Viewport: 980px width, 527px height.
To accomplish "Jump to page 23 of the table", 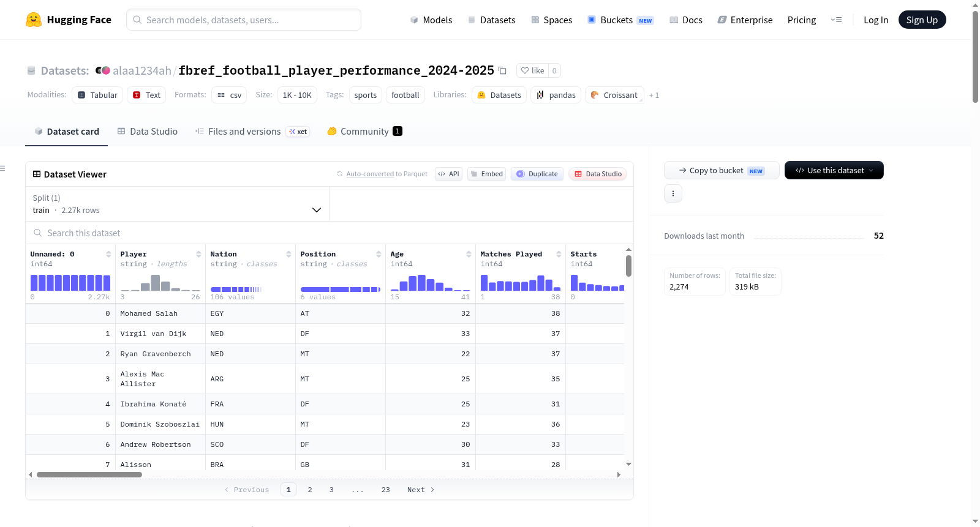I will click(x=386, y=490).
